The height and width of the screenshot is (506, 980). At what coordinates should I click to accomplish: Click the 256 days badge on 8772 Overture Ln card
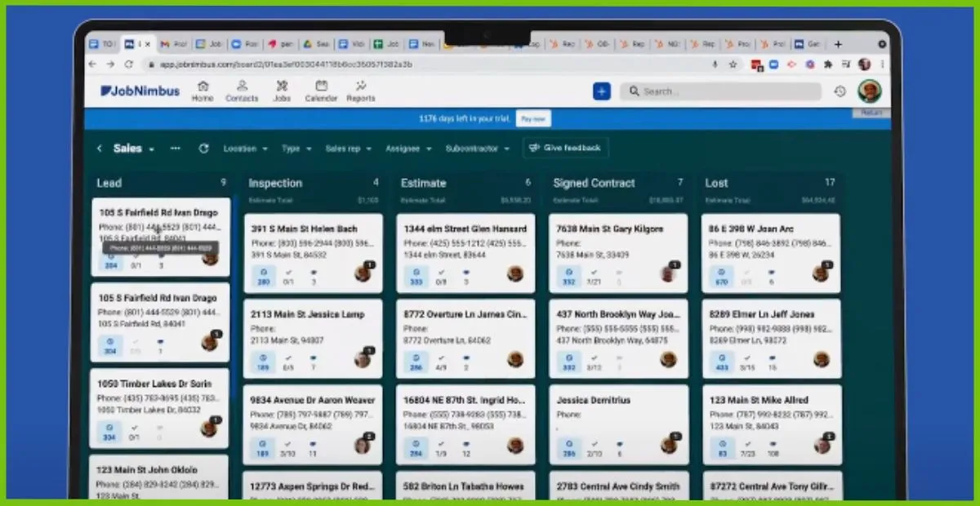pyautogui.click(x=416, y=362)
